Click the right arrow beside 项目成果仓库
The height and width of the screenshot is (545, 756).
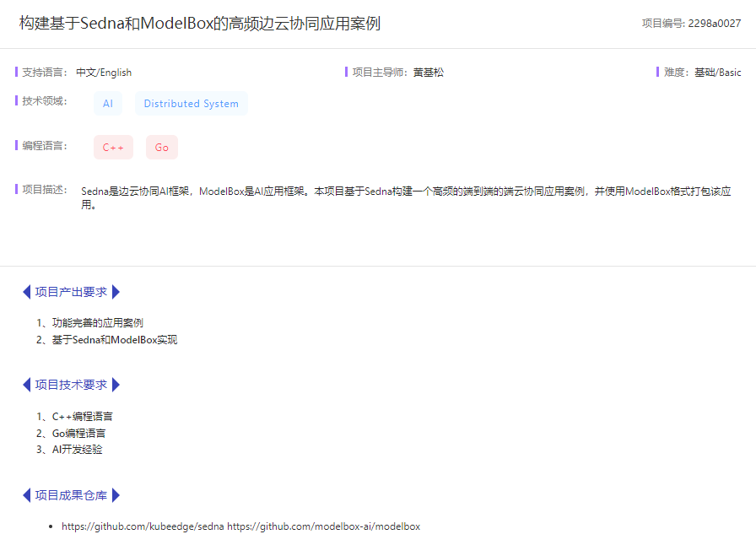(x=116, y=495)
